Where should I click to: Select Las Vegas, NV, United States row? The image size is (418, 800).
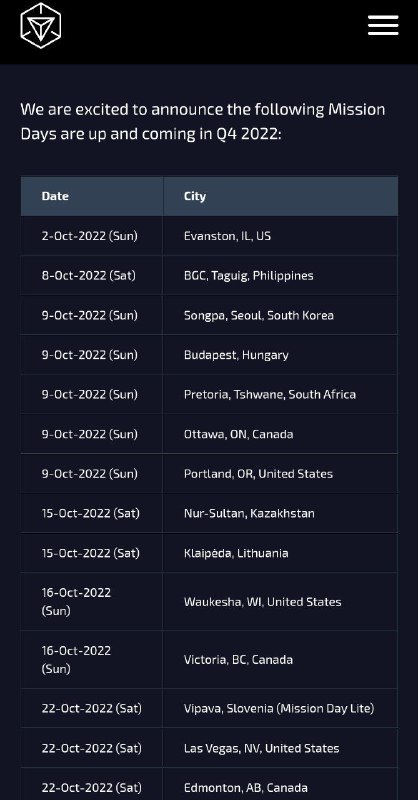coord(209,748)
